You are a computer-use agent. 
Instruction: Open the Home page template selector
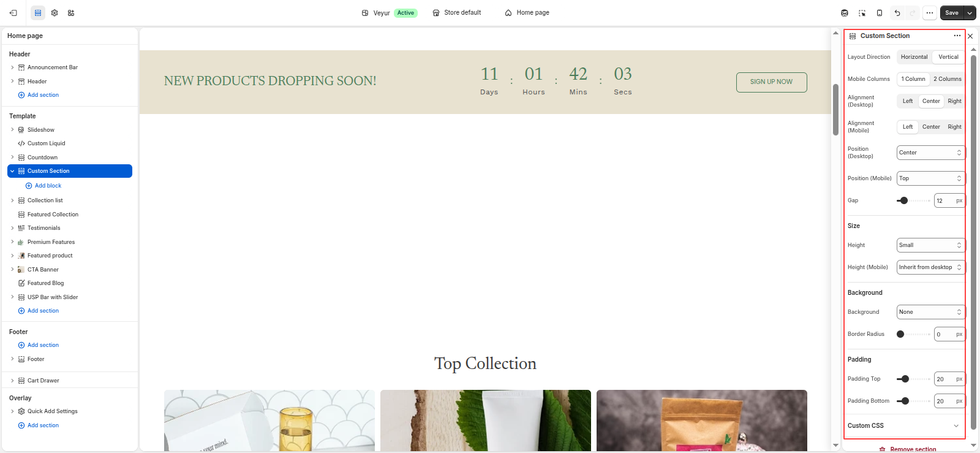point(527,13)
